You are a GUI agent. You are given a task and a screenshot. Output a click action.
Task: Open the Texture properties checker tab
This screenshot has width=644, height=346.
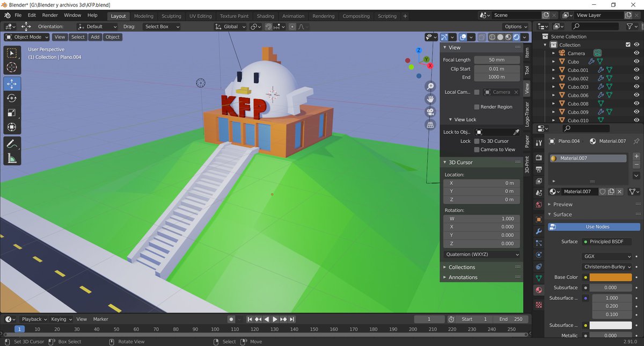pos(539,305)
